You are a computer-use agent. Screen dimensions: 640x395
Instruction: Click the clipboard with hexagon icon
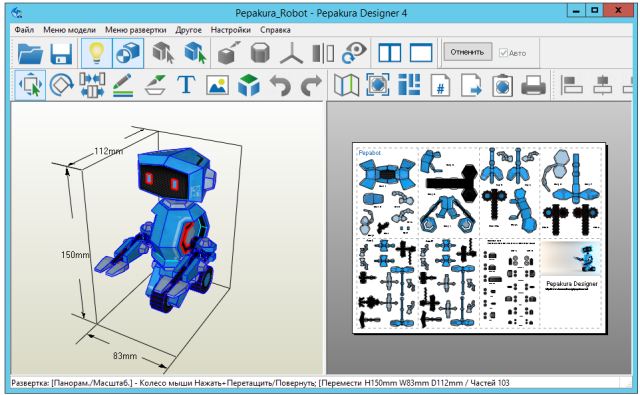(x=502, y=85)
